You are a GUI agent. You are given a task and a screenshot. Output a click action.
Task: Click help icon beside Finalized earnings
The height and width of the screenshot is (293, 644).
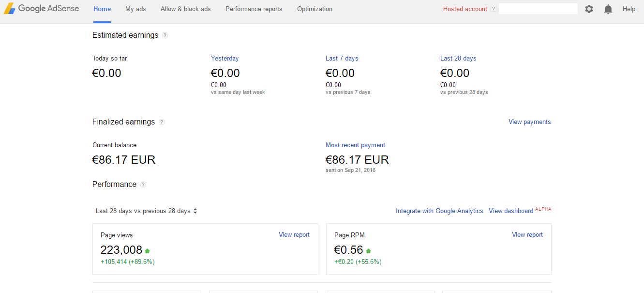[x=162, y=122]
